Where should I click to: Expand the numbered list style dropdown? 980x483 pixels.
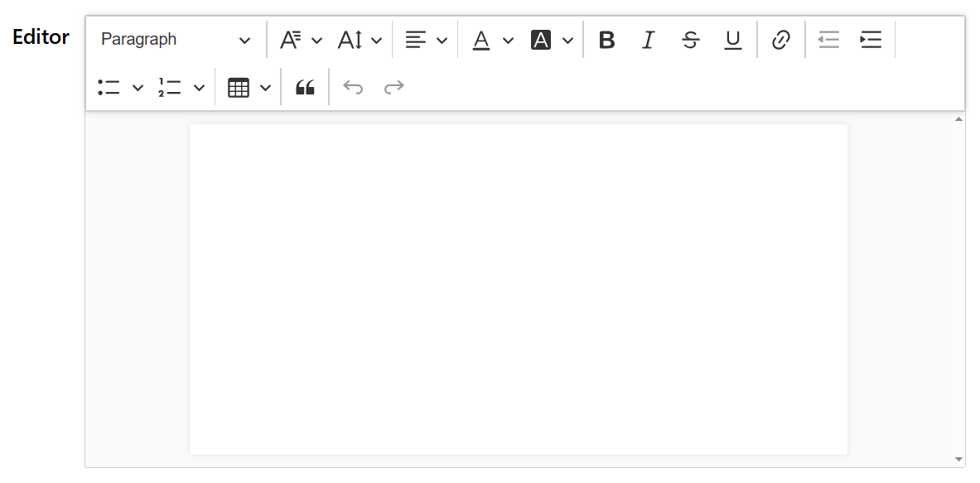199,88
